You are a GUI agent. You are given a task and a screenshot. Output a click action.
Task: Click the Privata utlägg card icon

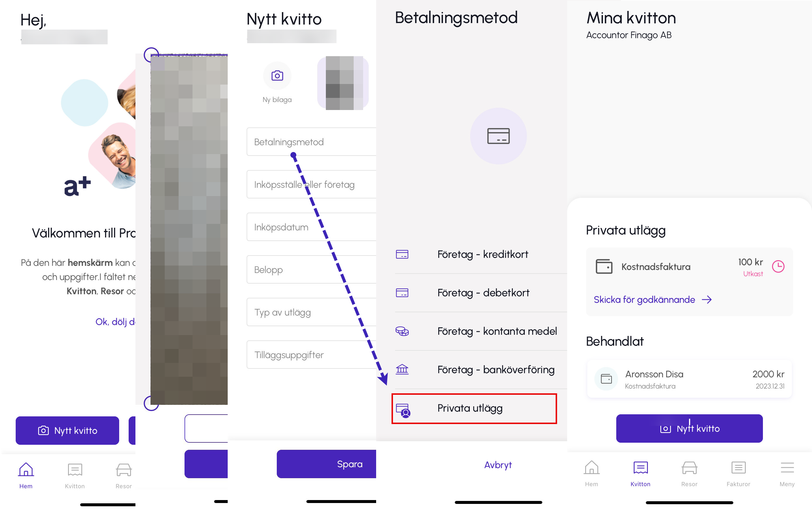[403, 410]
